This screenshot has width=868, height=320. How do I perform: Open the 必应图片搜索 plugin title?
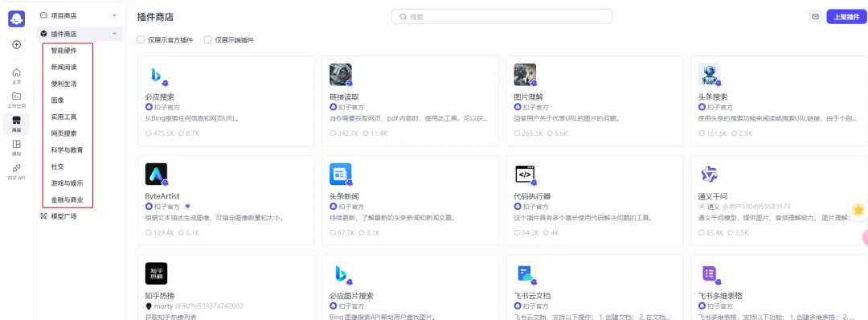[351, 296]
